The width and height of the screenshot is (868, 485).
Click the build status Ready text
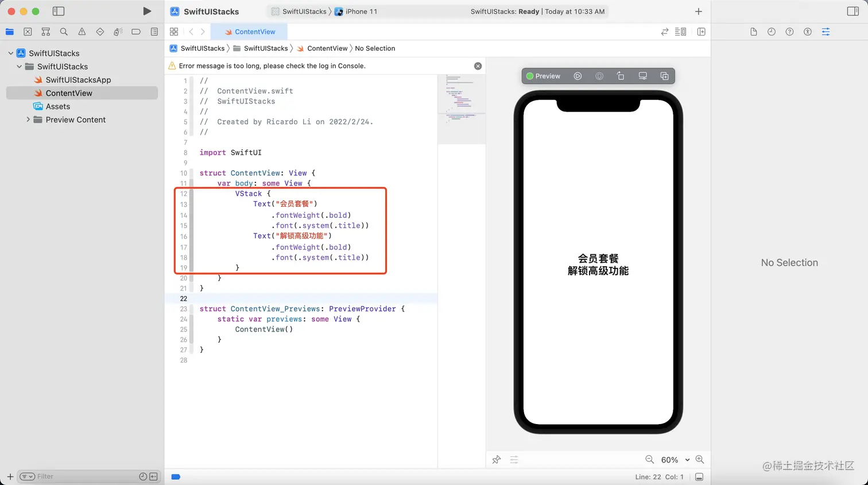point(537,11)
